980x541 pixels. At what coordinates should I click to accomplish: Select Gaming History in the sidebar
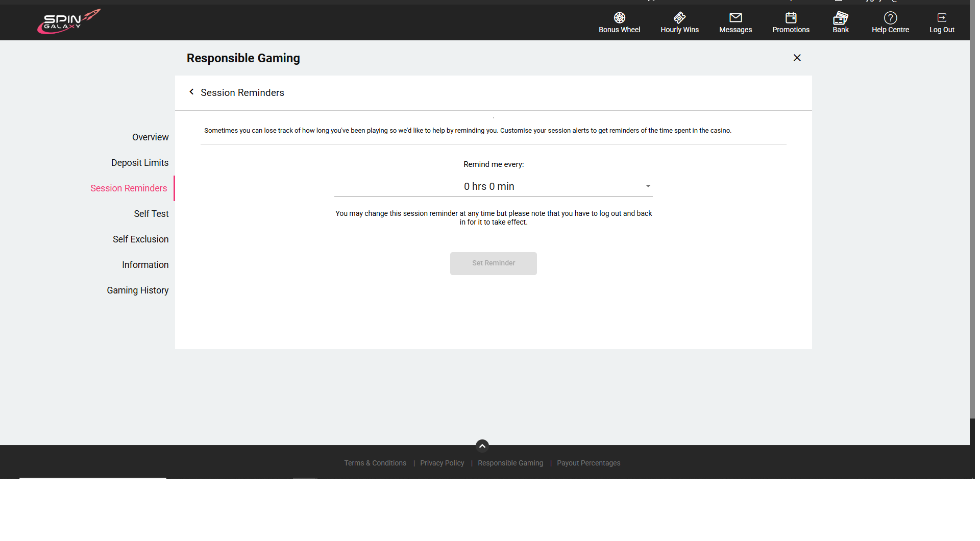click(137, 290)
